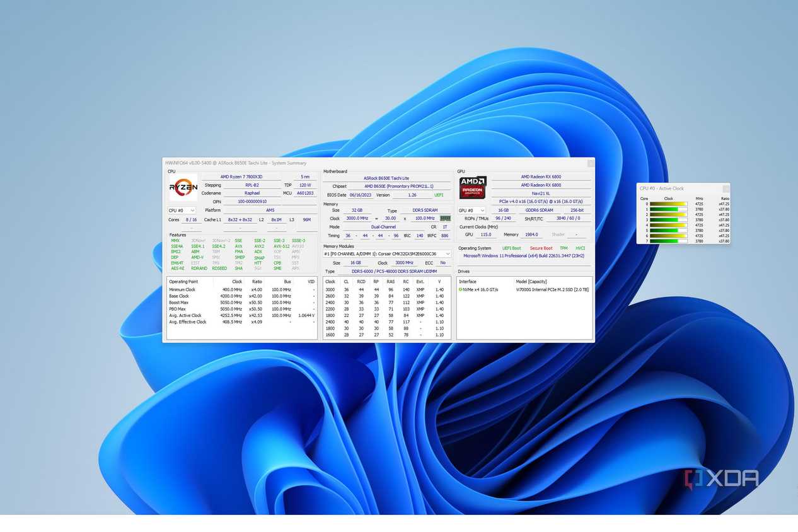Click the MCU value A601203

[x=306, y=194]
